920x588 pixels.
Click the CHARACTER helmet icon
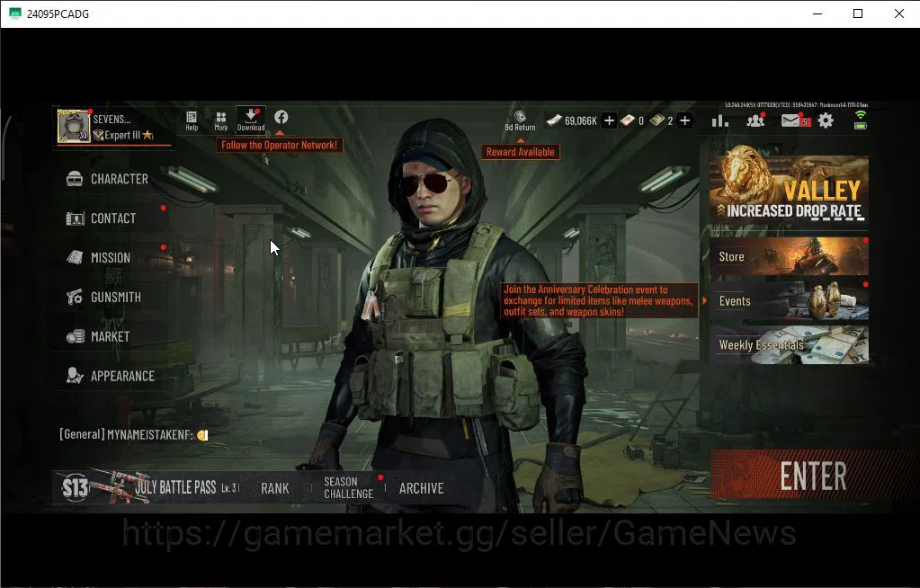(x=75, y=179)
